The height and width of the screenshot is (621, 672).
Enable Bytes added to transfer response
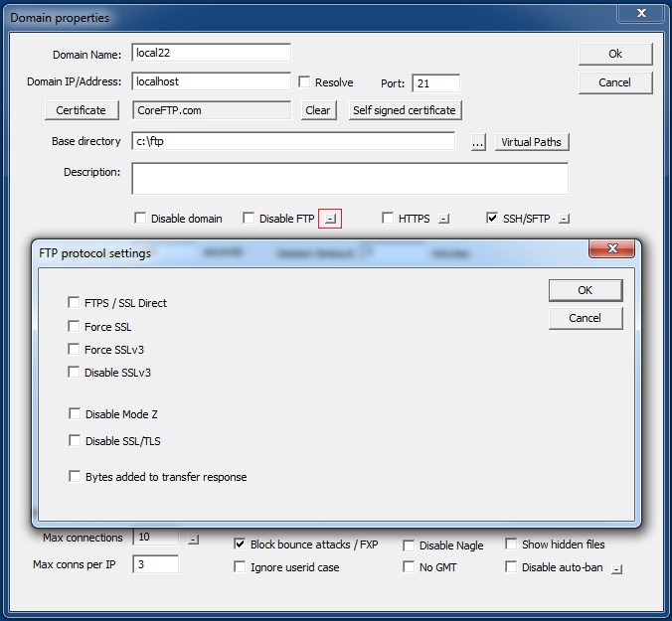tap(75, 477)
